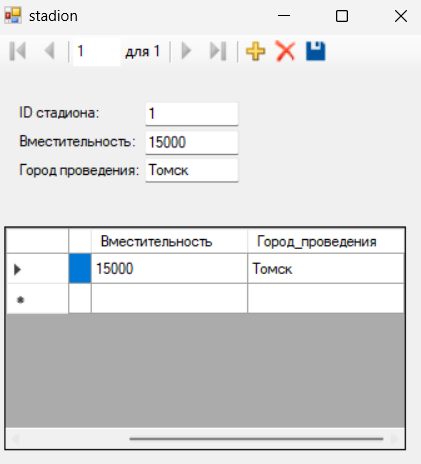Click the grid scrollbar right arrow
This screenshot has width=421, height=464.
click(395, 439)
